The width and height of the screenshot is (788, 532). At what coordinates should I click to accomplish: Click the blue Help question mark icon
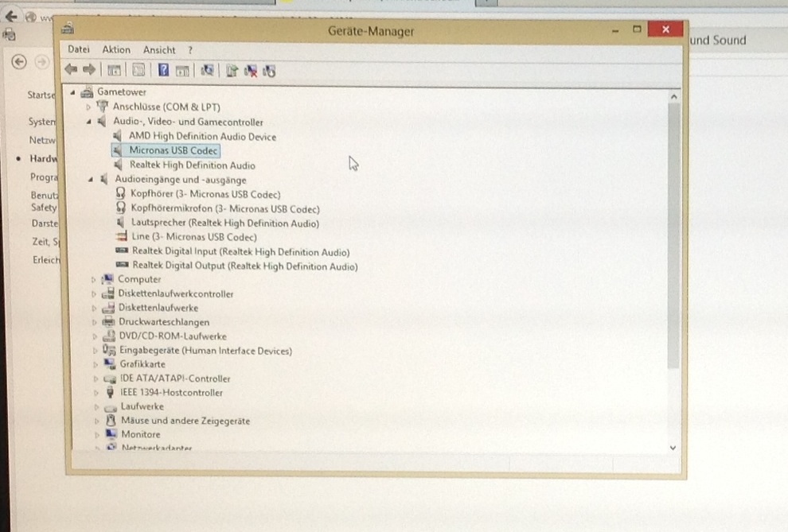[163, 70]
